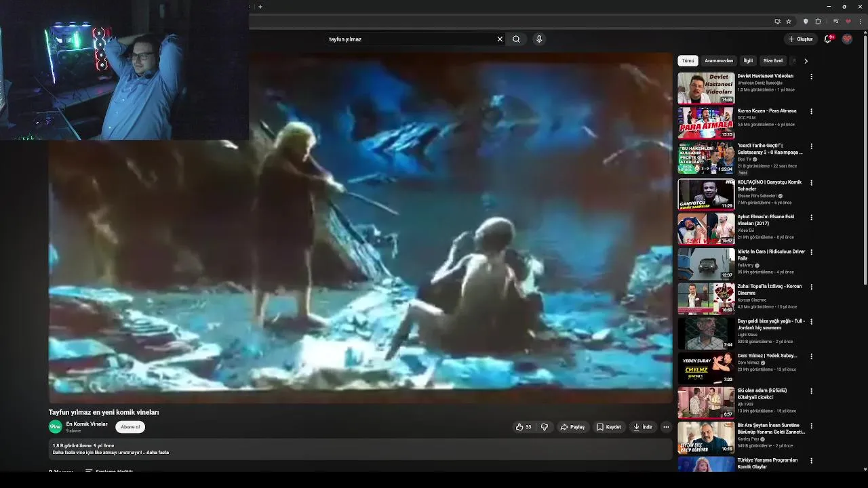Open options menu for Cem Yılmaz Yedek Subay video
This screenshot has height=488, width=868.
point(811,357)
